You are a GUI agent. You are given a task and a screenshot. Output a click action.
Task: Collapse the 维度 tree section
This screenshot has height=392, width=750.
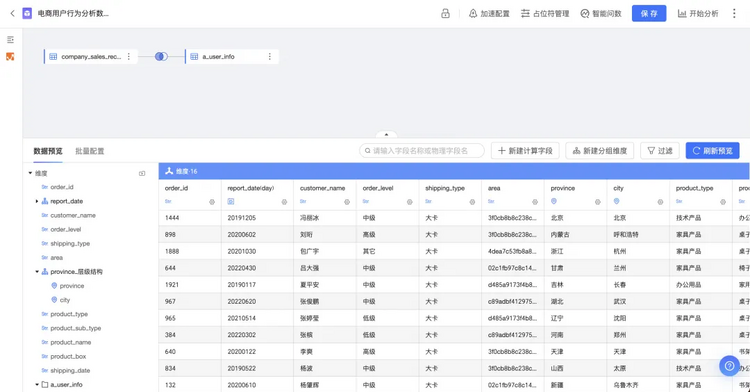click(x=31, y=173)
